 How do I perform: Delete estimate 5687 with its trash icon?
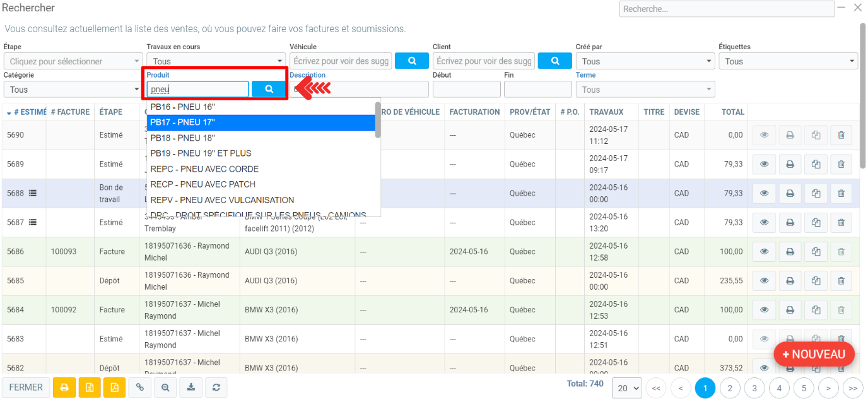point(841,223)
